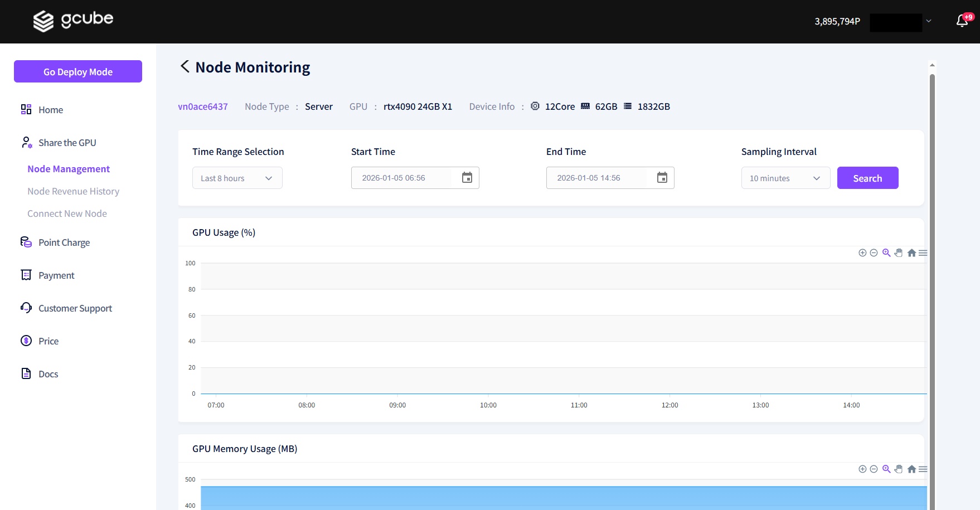Screen dimensions: 980x510
Task: Reset GPU Usage chart zoom with home icon
Action: click(x=911, y=253)
